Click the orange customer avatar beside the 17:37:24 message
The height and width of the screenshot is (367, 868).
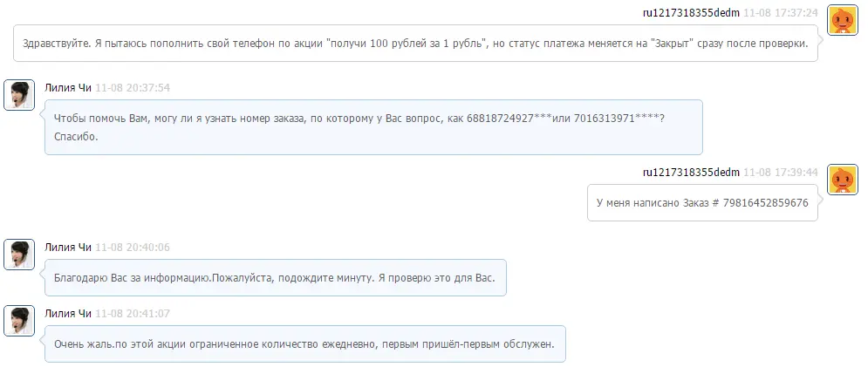tap(842, 20)
